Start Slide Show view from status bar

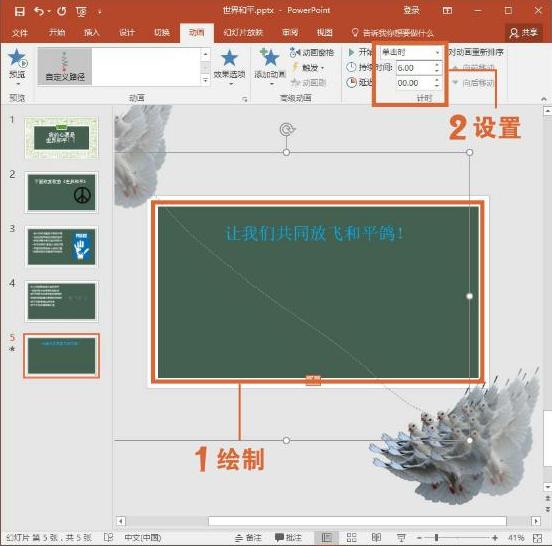pyautogui.click(x=401, y=538)
